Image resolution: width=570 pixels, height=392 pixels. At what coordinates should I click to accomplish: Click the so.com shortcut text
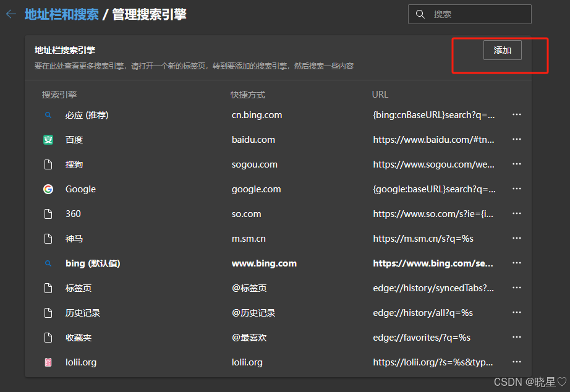(247, 214)
